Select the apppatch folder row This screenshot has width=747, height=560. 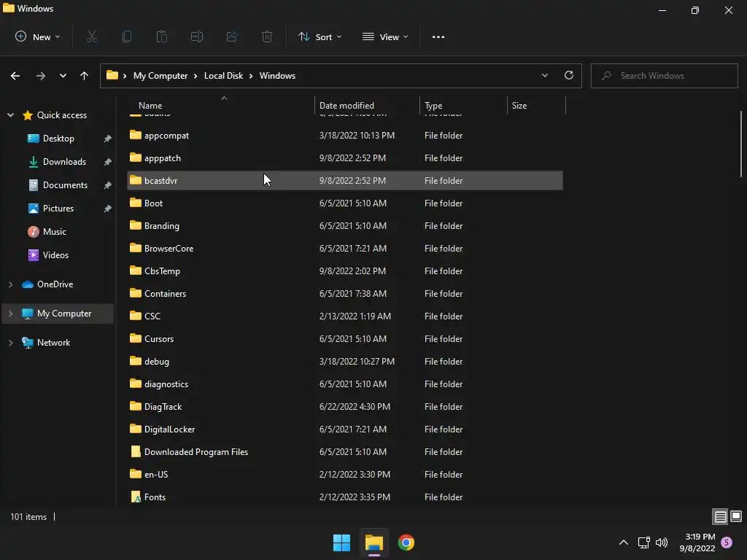[345, 158]
